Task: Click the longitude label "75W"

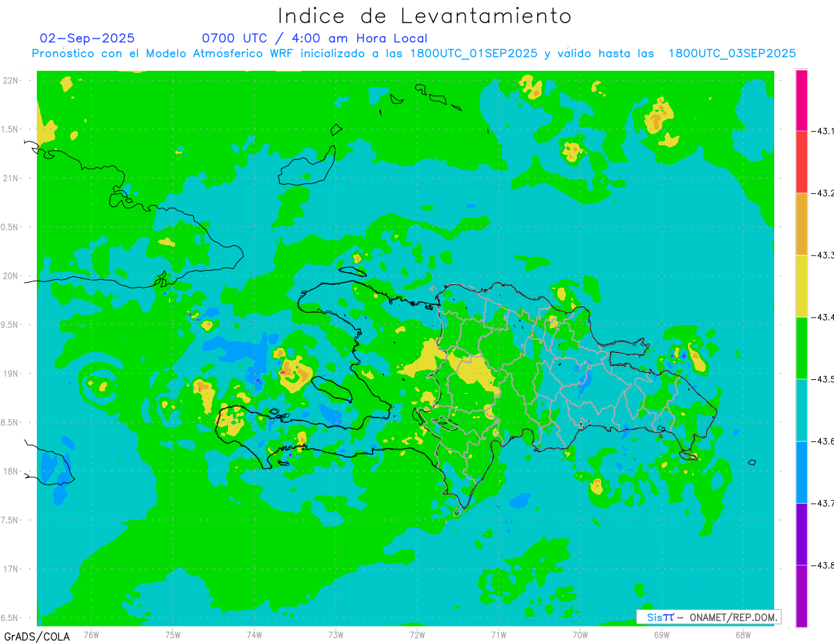Action: (173, 634)
